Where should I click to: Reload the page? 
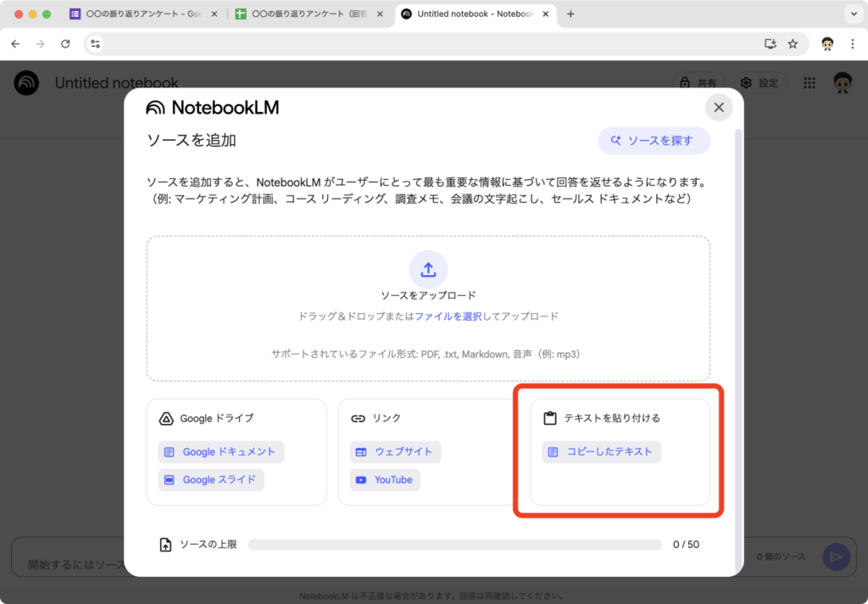(x=65, y=44)
